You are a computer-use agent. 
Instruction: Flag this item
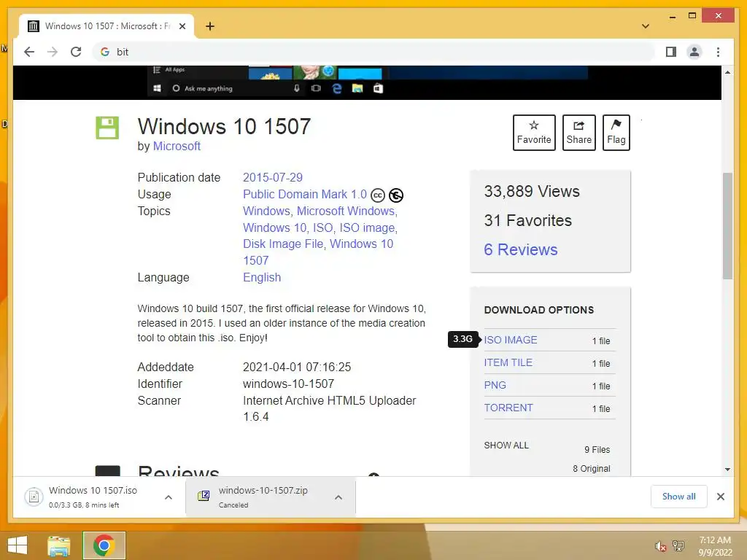pos(616,133)
